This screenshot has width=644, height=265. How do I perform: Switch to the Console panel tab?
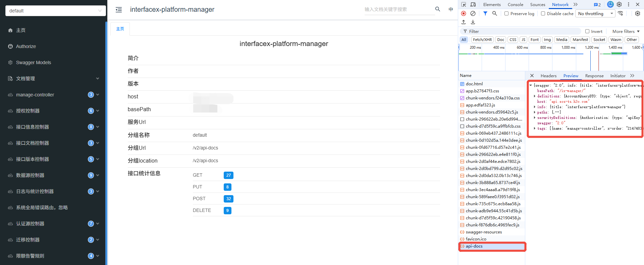(515, 4)
